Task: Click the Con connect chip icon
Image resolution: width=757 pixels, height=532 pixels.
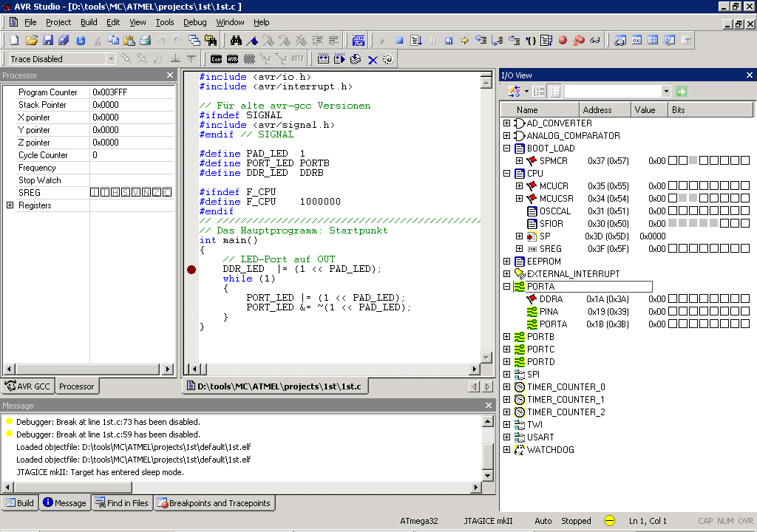Action: tap(217, 59)
